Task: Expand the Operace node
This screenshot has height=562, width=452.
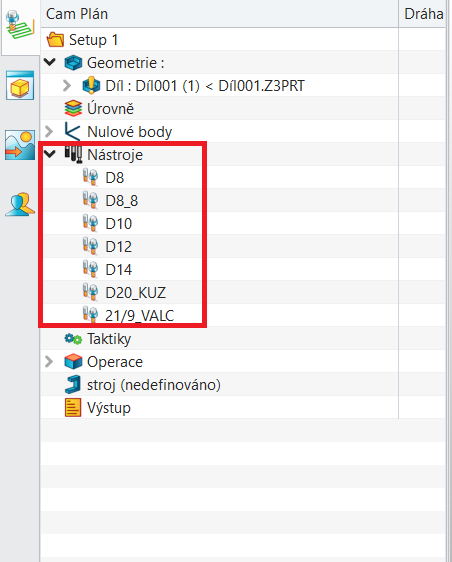Action: pyautogui.click(x=49, y=362)
